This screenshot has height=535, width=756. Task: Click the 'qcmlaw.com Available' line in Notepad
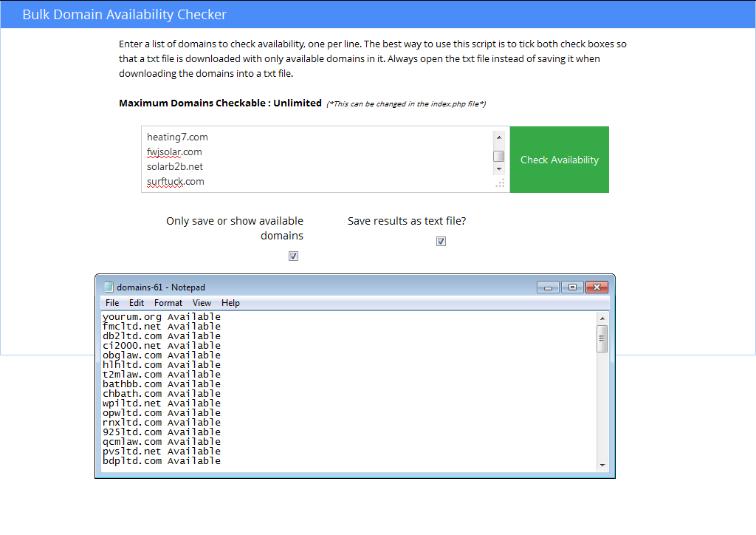(x=162, y=442)
